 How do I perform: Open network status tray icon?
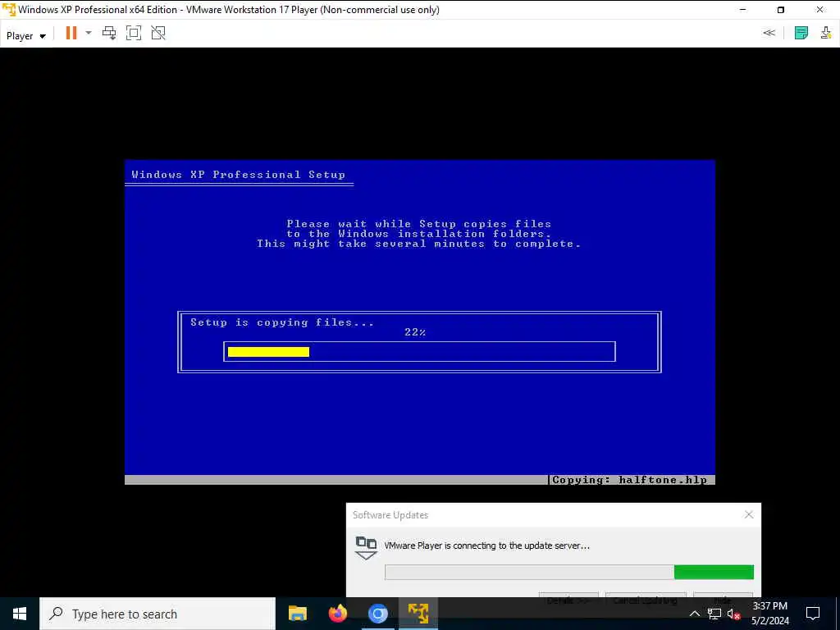(x=714, y=614)
